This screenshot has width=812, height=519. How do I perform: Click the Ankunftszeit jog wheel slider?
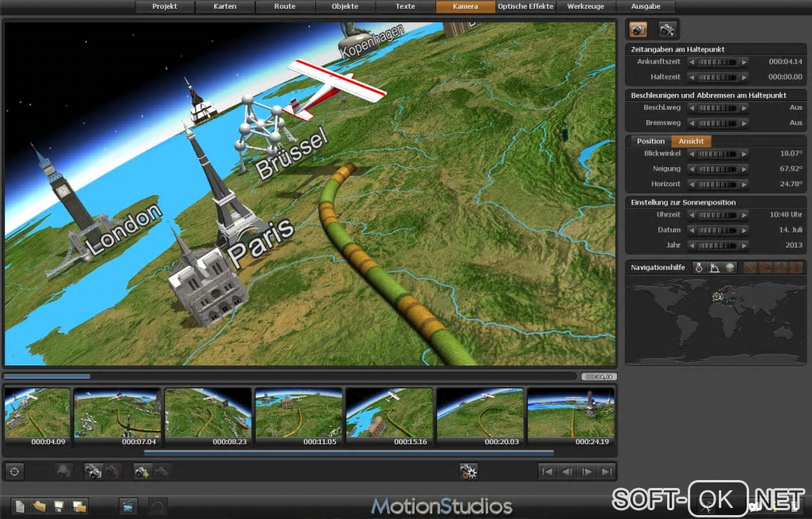click(x=718, y=62)
